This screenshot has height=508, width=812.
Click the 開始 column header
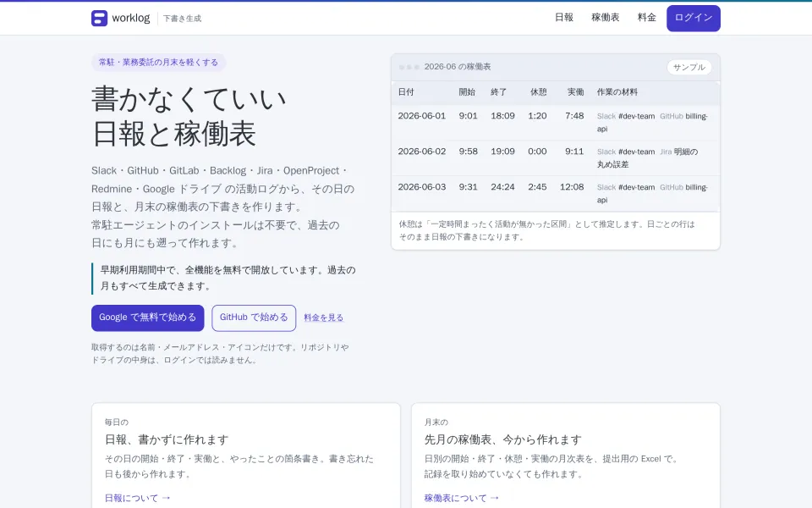467,91
